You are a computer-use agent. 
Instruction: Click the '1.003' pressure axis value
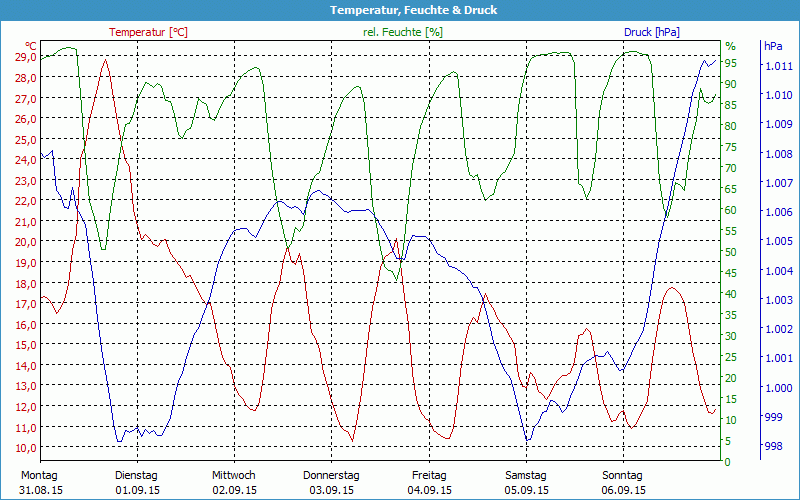(779, 299)
